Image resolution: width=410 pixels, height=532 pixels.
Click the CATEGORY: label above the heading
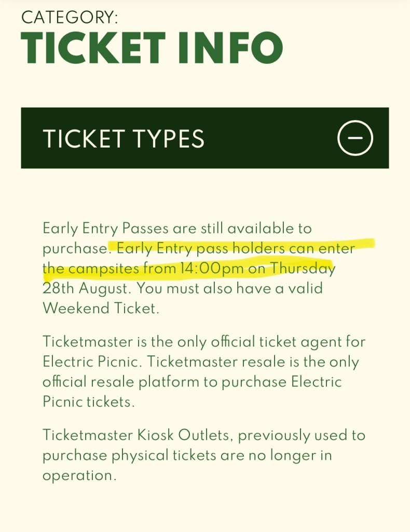[70, 17]
